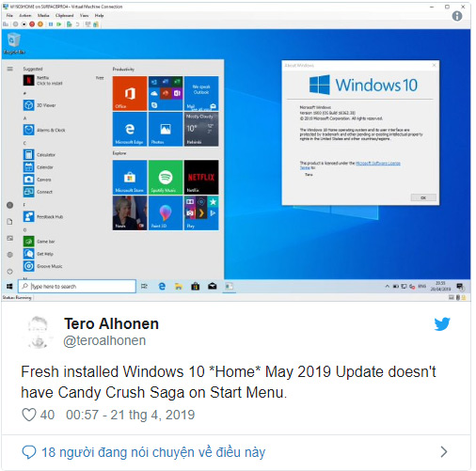Open the Netflix tile under Explore
The height and width of the screenshot is (471, 476).
tap(201, 177)
